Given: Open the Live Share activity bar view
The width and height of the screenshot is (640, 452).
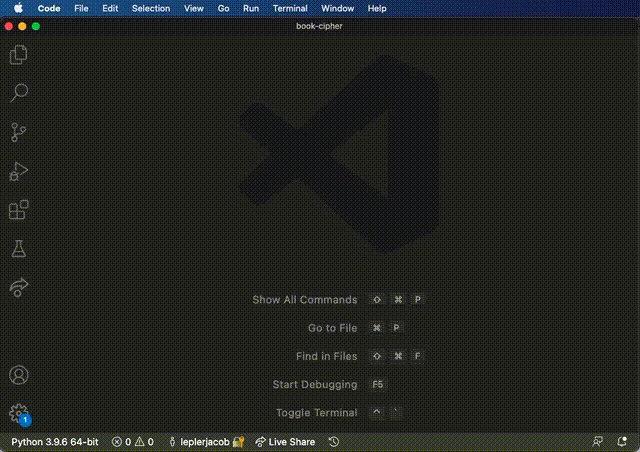Looking at the screenshot, I should (18, 287).
